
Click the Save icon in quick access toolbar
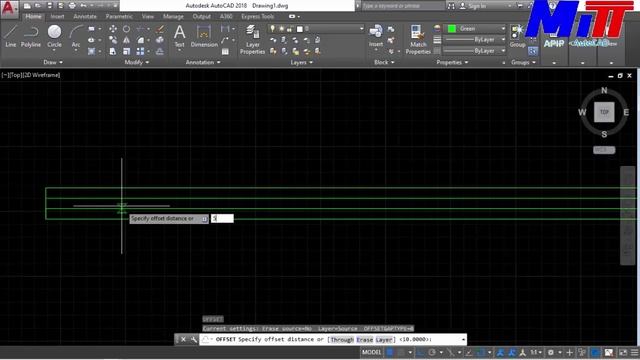point(49,6)
